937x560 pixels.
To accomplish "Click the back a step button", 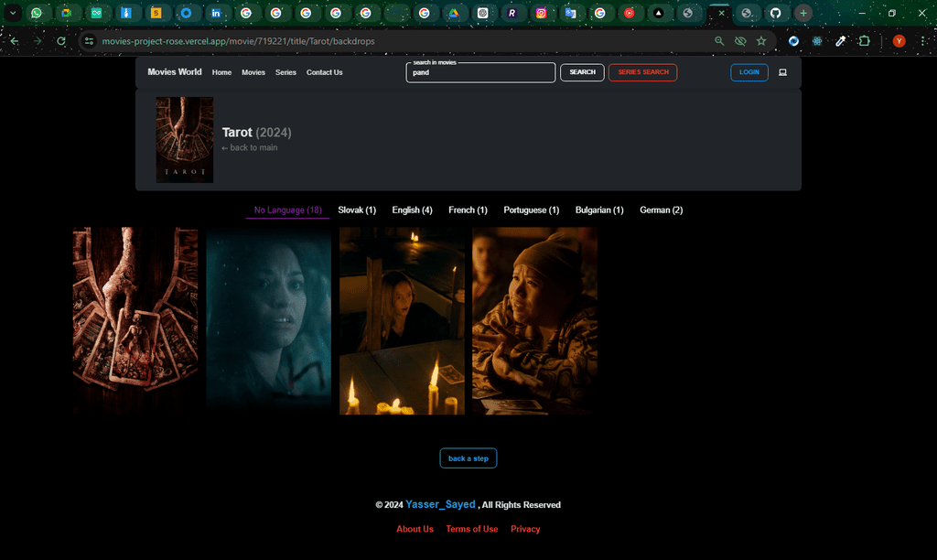I will [468, 458].
